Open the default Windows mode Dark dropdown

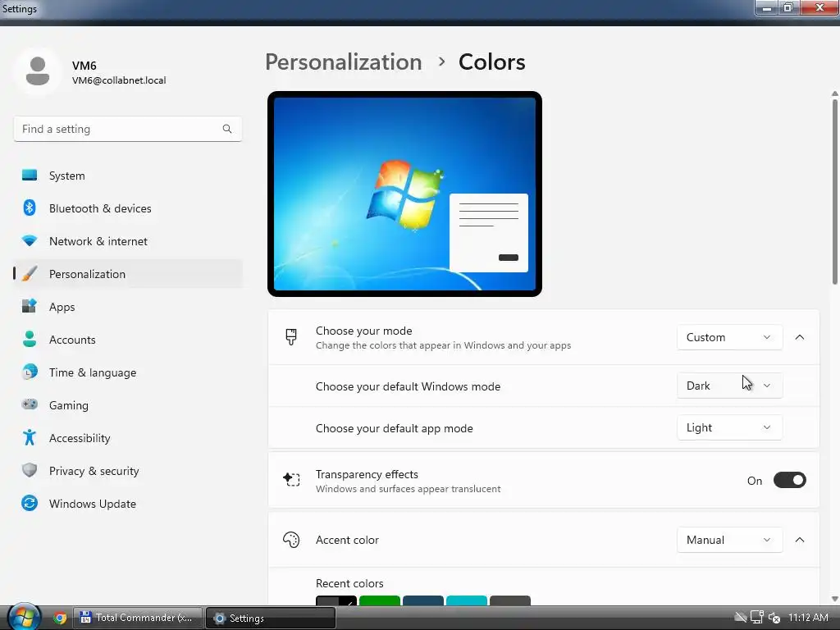tap(729, 386)
